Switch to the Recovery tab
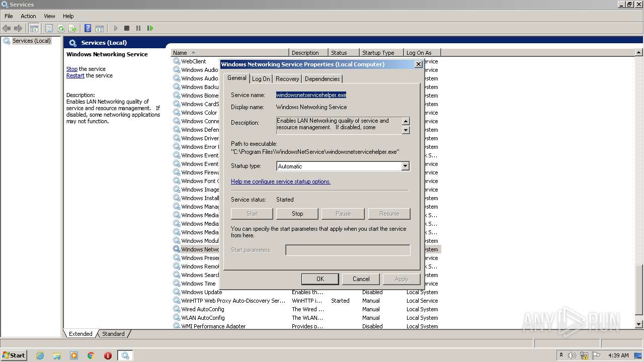The image size is (644, 362). point(287,79)
